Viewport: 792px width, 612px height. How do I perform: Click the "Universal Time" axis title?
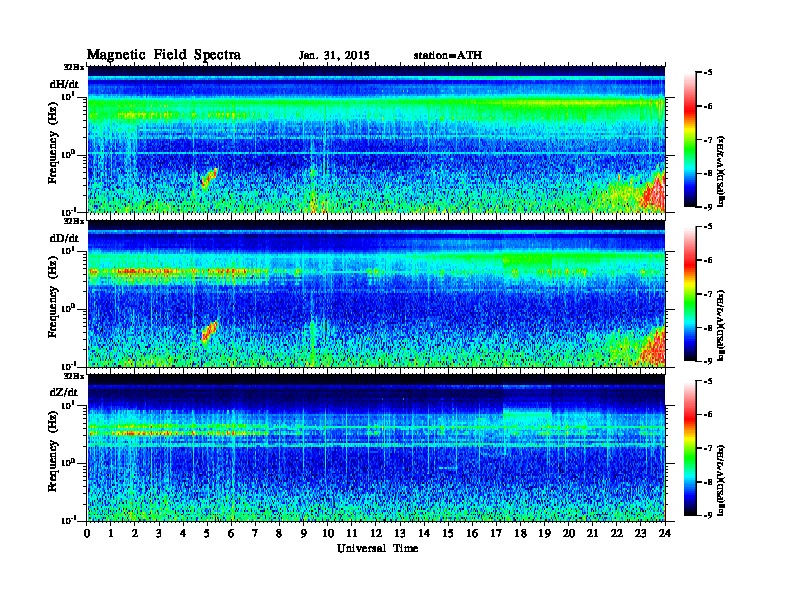[377, 548]
